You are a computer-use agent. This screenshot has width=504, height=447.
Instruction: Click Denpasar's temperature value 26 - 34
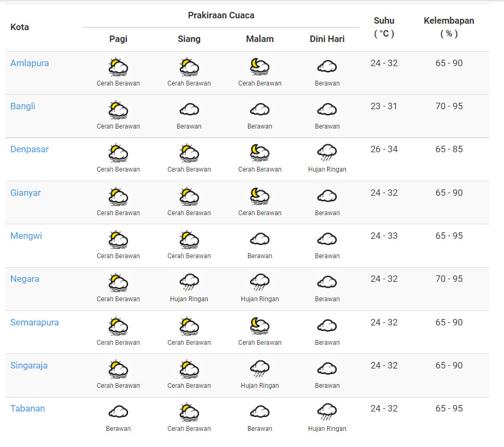click(x=384, y=149)
